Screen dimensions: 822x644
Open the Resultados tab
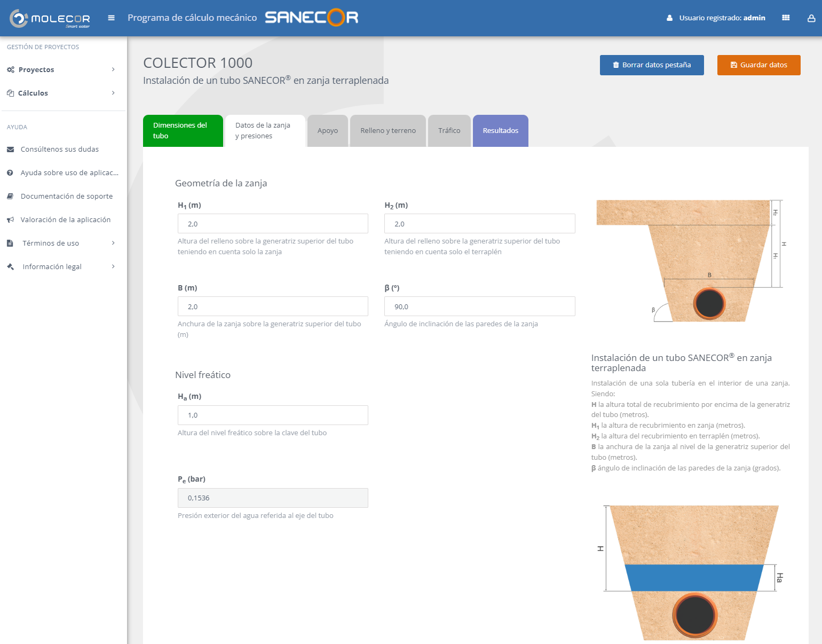tap(501, 131)
